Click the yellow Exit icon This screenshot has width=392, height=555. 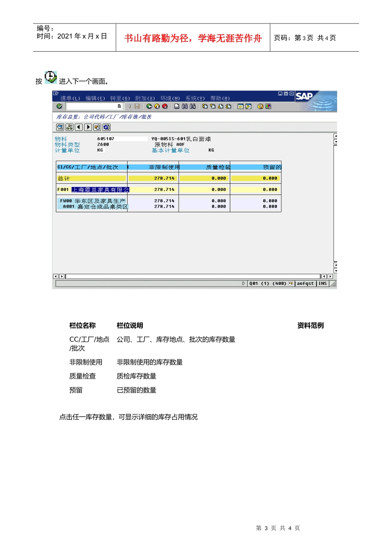(x=157, y=107)
